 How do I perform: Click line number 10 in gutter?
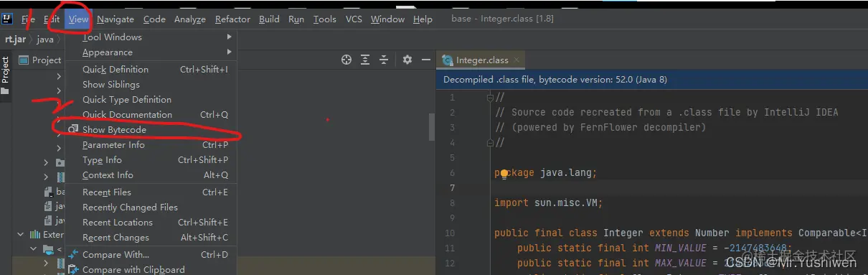coord(450,233)
